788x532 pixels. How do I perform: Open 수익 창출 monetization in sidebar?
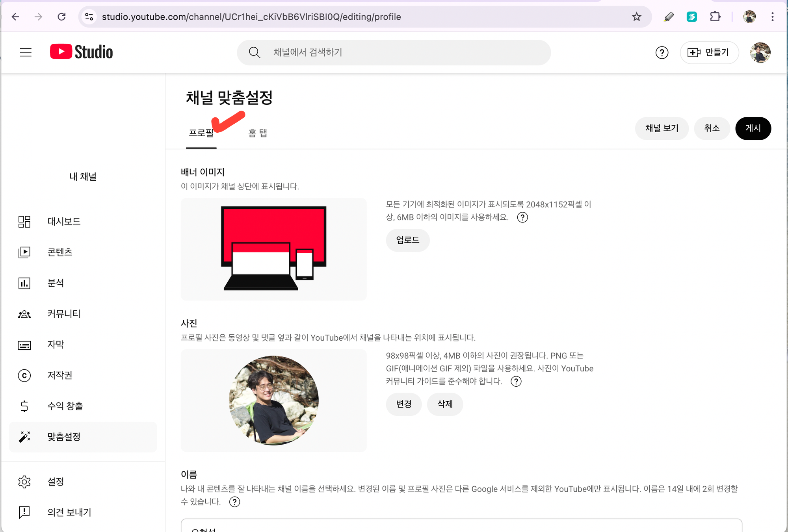click(x=83, y=406)
